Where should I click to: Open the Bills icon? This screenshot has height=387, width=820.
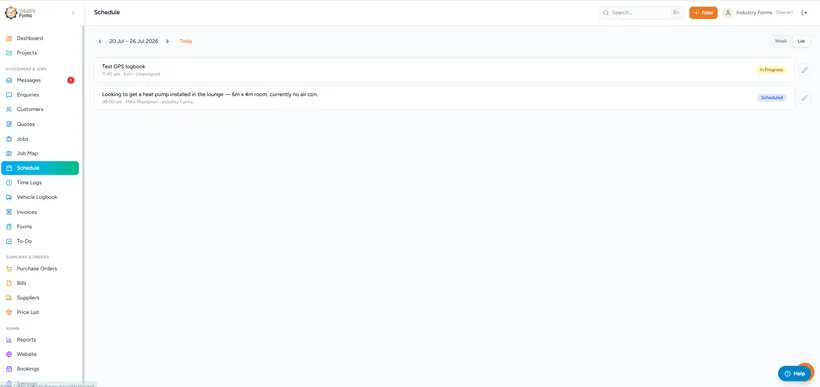pyautogui.click(x=9, y=283)
